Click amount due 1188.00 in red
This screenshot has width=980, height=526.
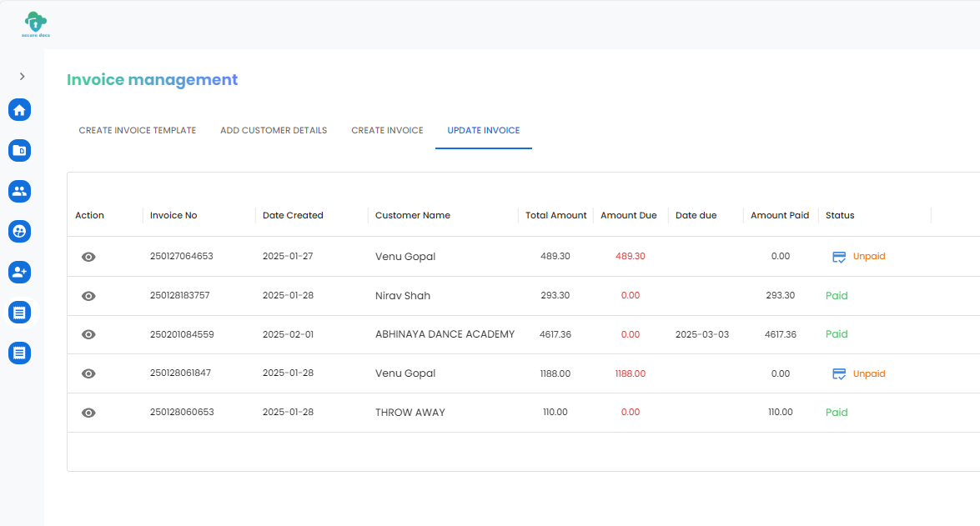(630, 373)
